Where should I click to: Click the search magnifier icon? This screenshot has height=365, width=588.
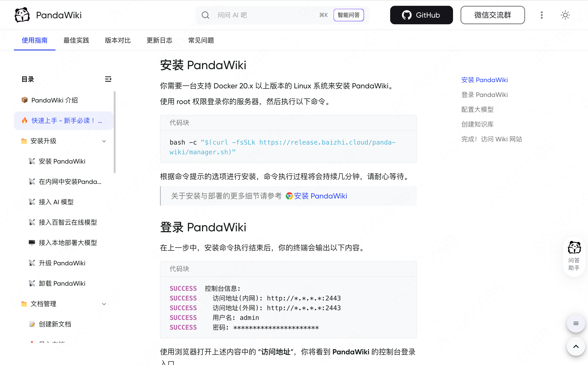(205, 15)
